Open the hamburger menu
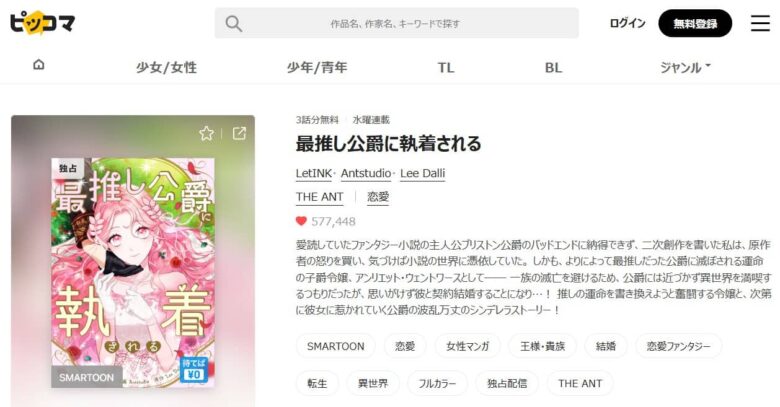Viewport: 780px width, 407px height. tap(760, 23)
